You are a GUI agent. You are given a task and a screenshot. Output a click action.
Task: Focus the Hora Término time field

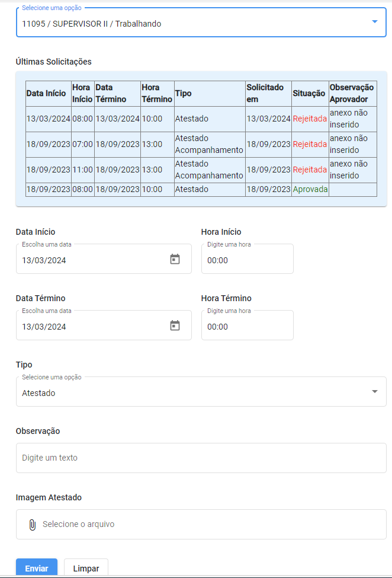point(248,325)
